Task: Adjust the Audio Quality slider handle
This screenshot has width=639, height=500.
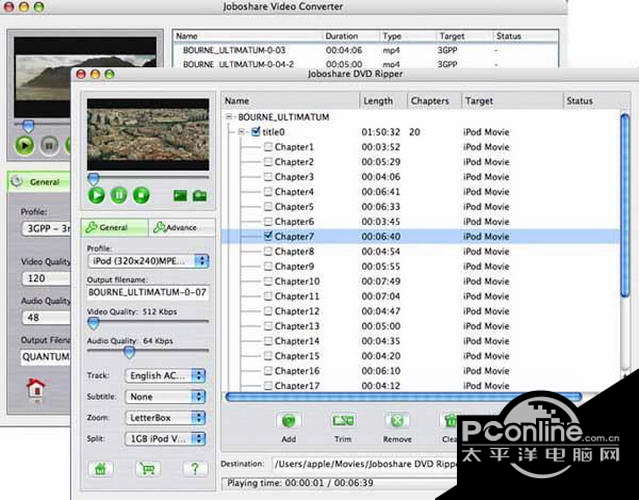Action: [129, 353]
